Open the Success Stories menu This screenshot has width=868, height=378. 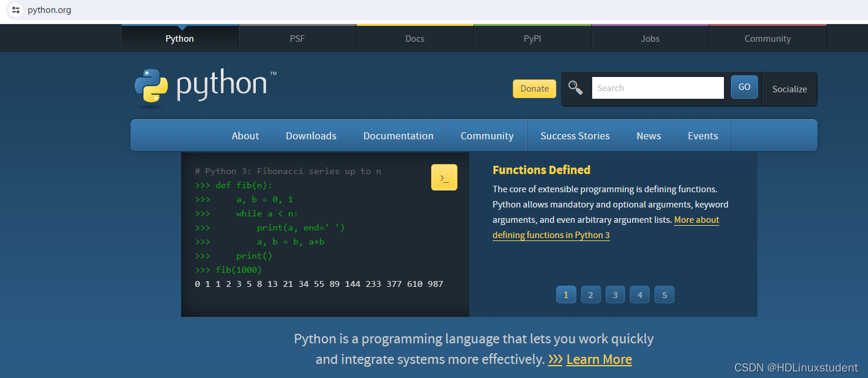pos(575,136)
